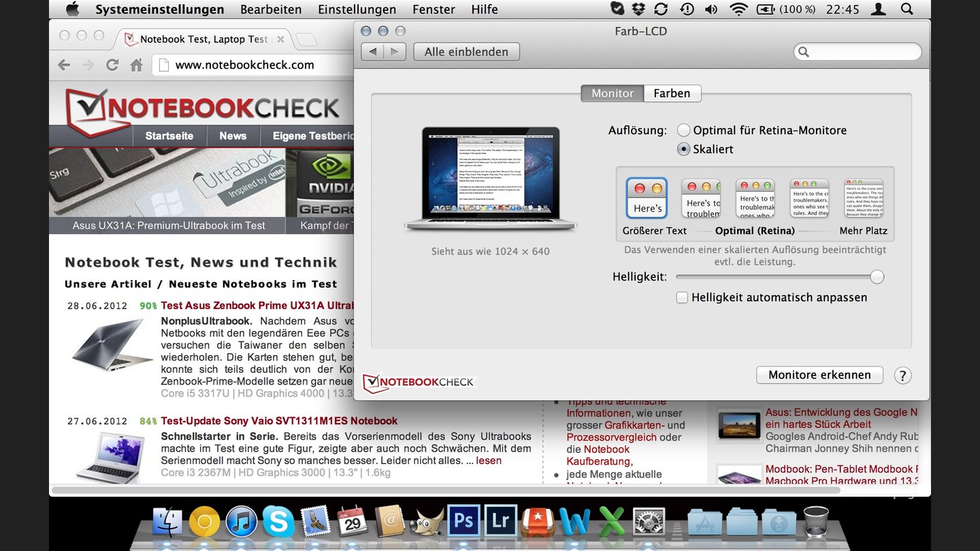Switch to the Monitor tab
The image size is (980, 551).
pos(612,93)
